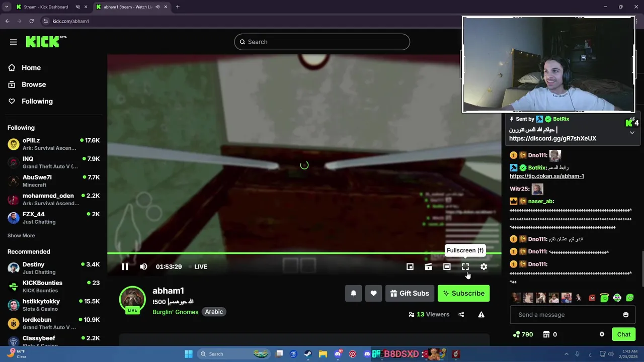Collapse the pinned BotRix message

click(632, 133)
